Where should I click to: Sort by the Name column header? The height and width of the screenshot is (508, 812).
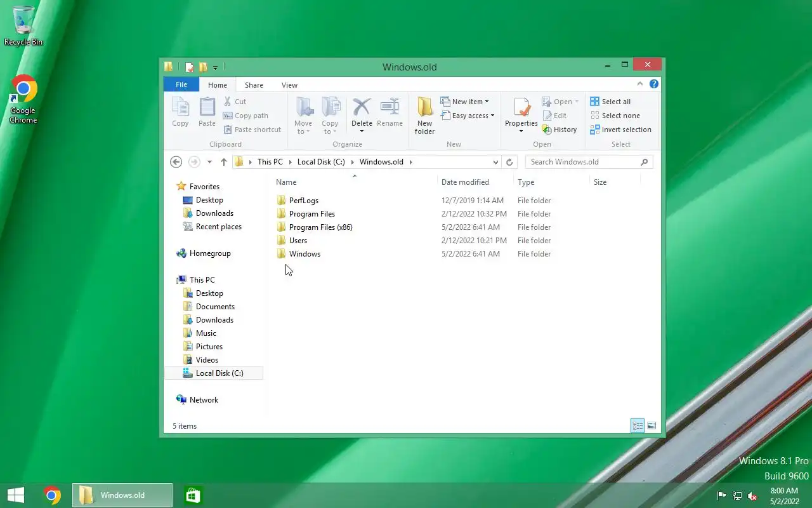[x=355, y=182]
